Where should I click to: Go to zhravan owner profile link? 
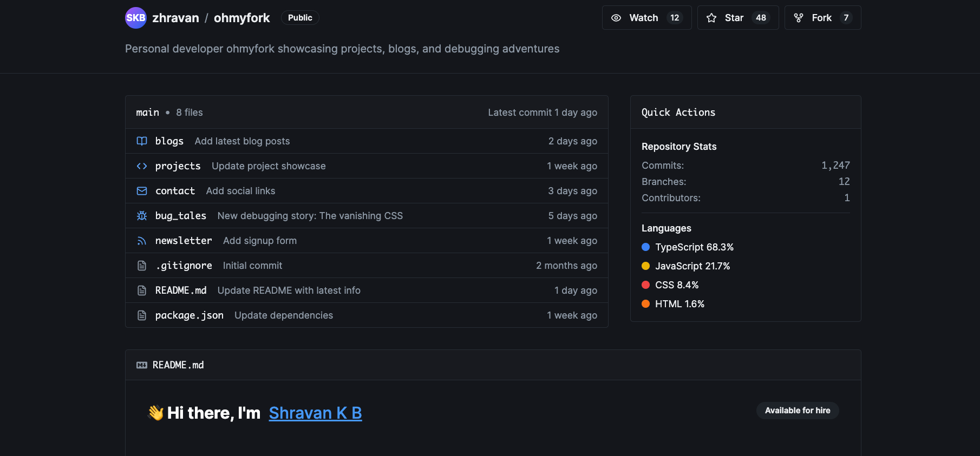coord(175,18)
